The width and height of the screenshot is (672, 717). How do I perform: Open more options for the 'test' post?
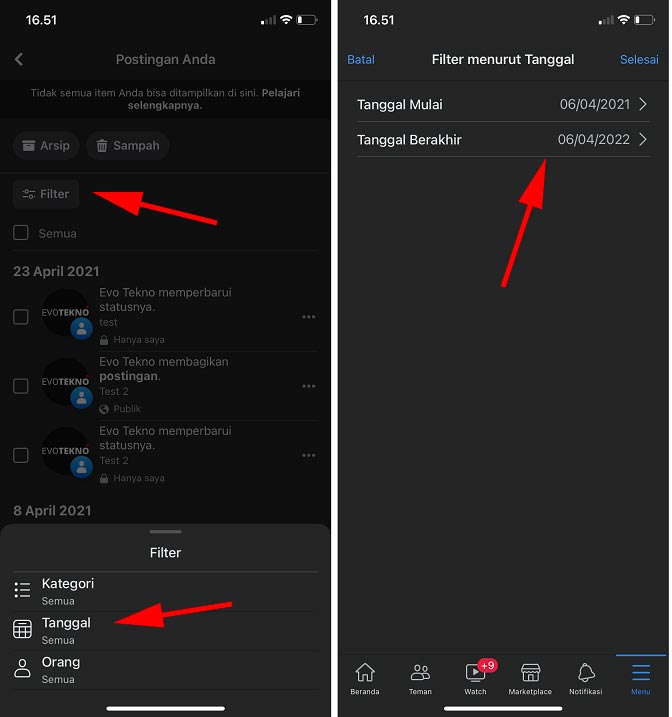coord(309,316)
